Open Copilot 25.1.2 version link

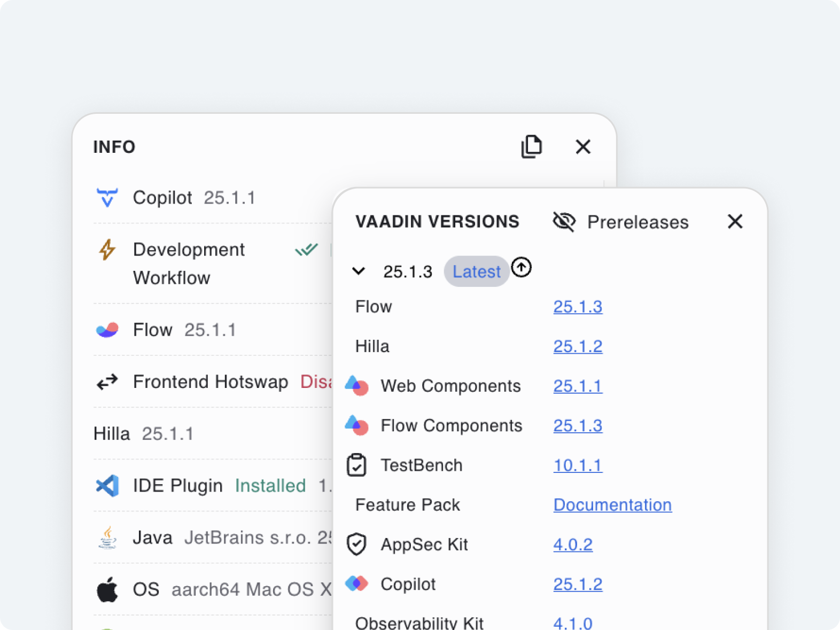(x=578, y=584)
